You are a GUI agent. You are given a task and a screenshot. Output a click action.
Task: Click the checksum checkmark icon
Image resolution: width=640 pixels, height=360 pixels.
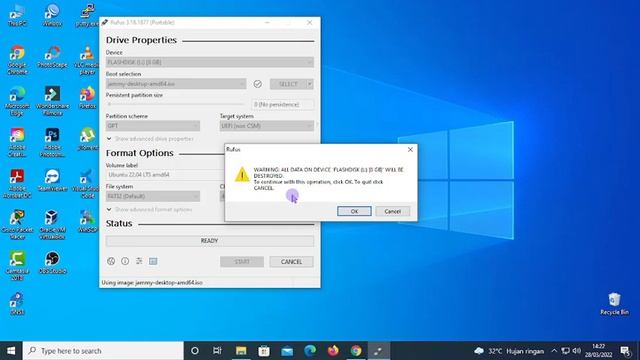coord(258,84)
